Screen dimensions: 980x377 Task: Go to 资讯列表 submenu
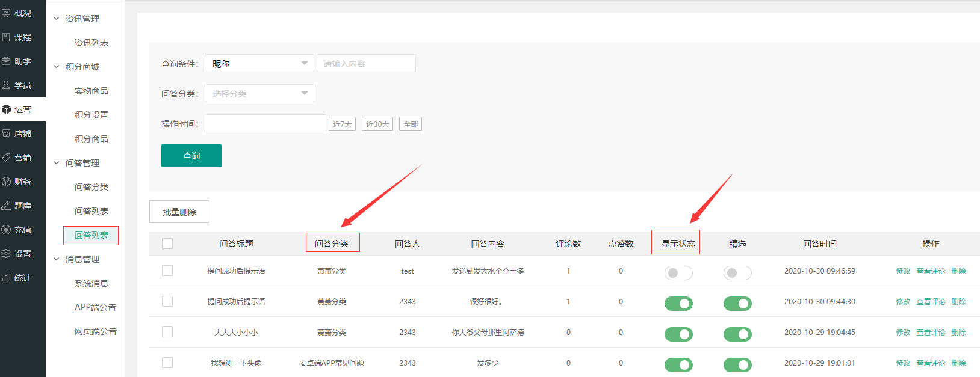click(91, 43)
